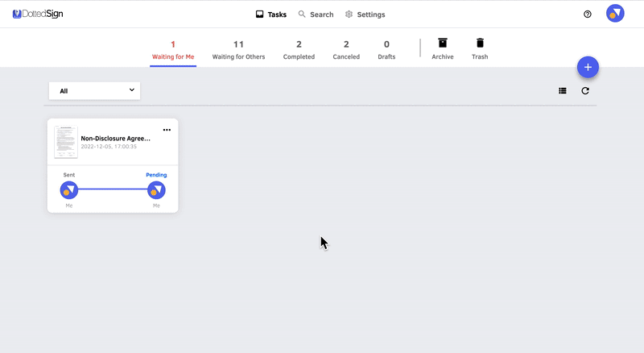Expand the All filter dropdown
The height and width of the screenshot is (353, 644).
tap(94, 91)
